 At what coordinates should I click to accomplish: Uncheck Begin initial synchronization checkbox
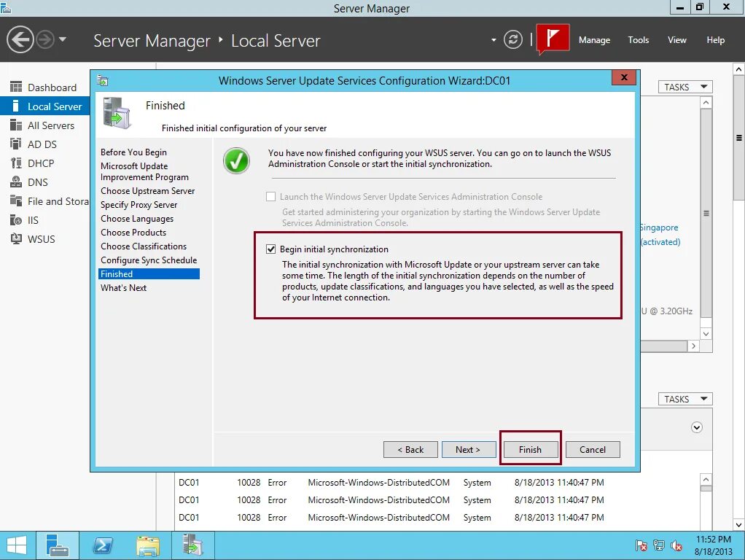pyautogui.click(x=271, y=249)
